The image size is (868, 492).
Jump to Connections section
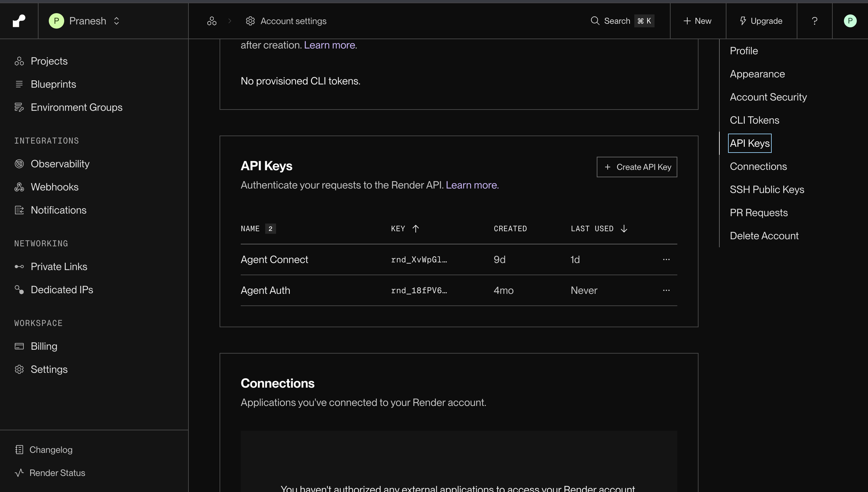[758, 167]
